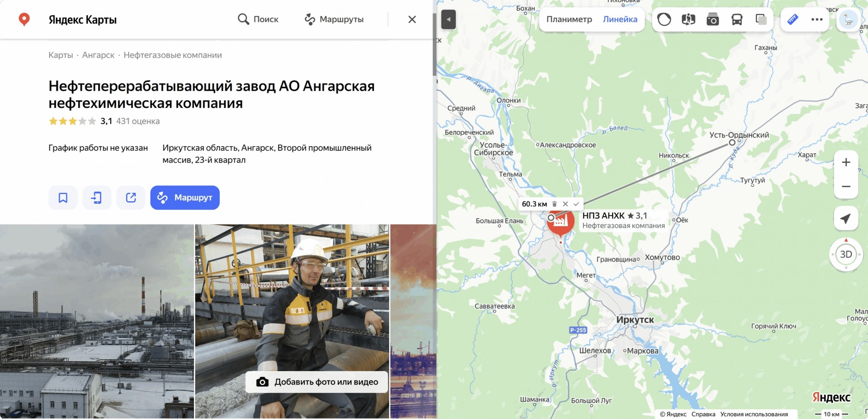The width and height of the screenshot is (868, 419).
Task: Go to Ангарск breadcrumb
Action: tap(98, 55)
